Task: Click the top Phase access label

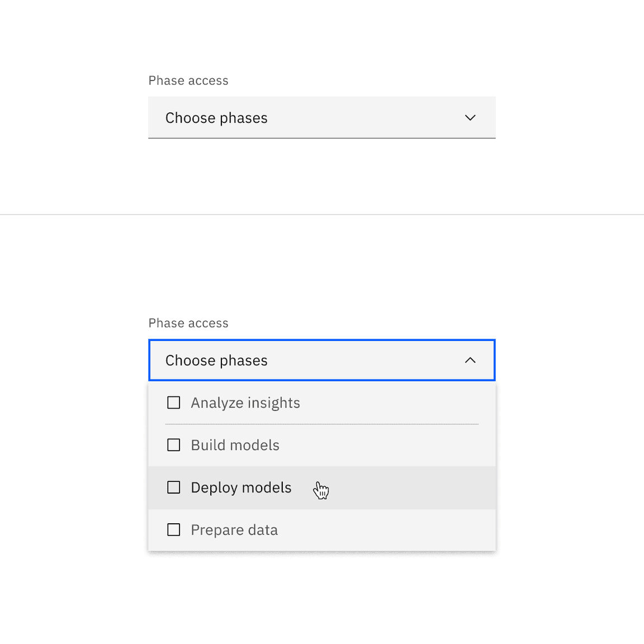Action: click(188, 80)
